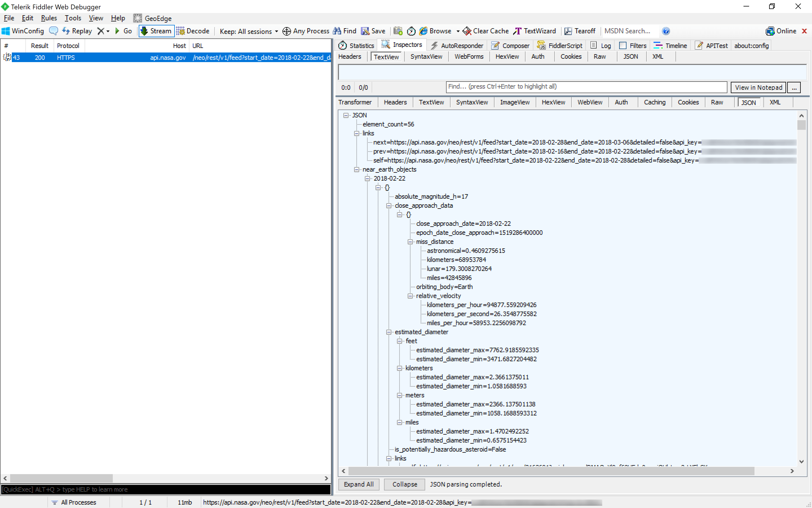Replay the selected session

click(77, 31)
